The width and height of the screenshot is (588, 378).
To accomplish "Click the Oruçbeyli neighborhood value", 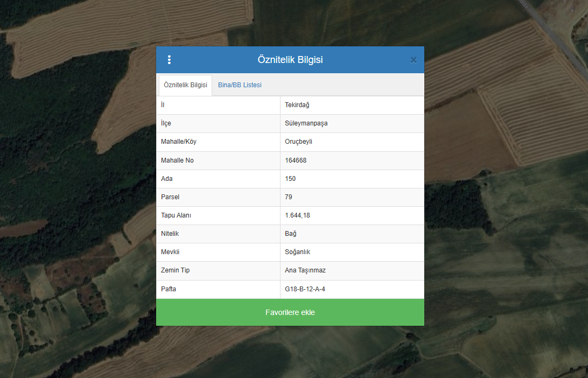I will tap(299, 142).
